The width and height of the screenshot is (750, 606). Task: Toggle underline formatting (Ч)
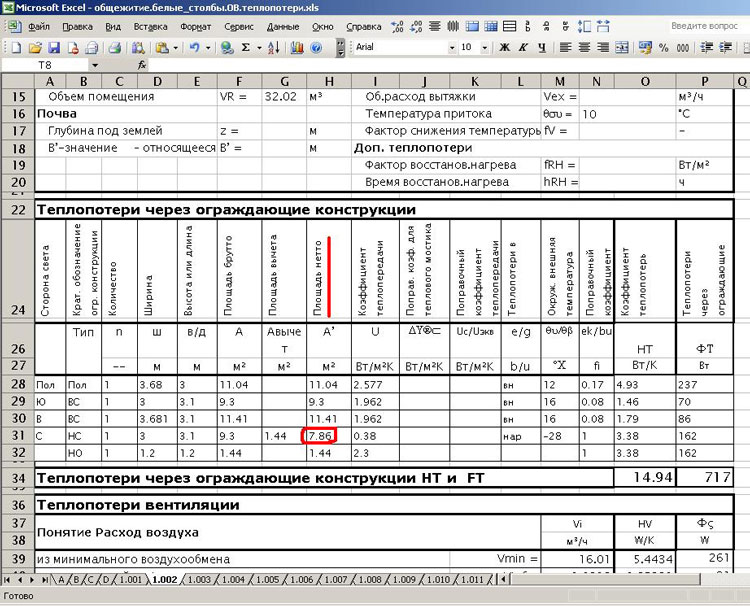pyautogui.click(x=540, y=47)
